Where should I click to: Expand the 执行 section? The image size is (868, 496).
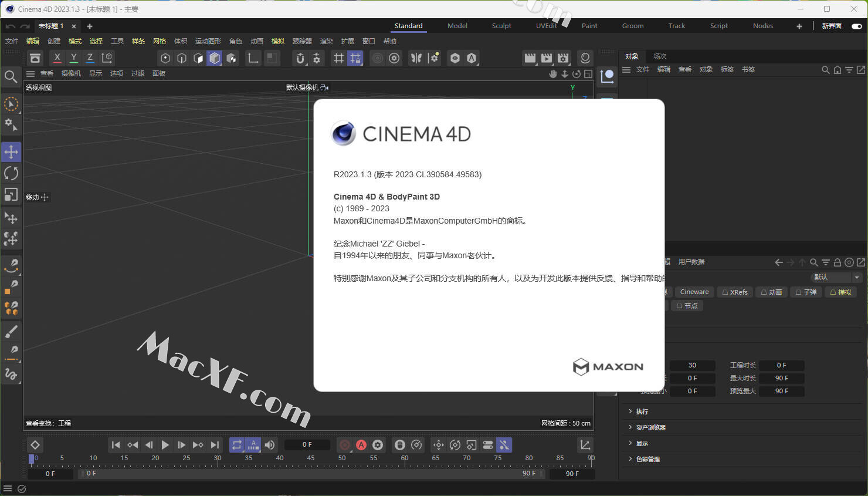(642, 411)
